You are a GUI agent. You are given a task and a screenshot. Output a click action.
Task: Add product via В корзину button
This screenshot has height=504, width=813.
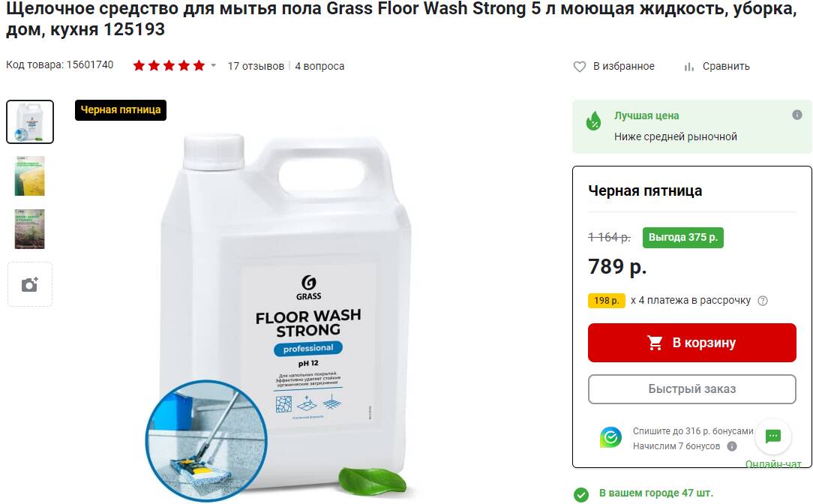pos(691,343)
